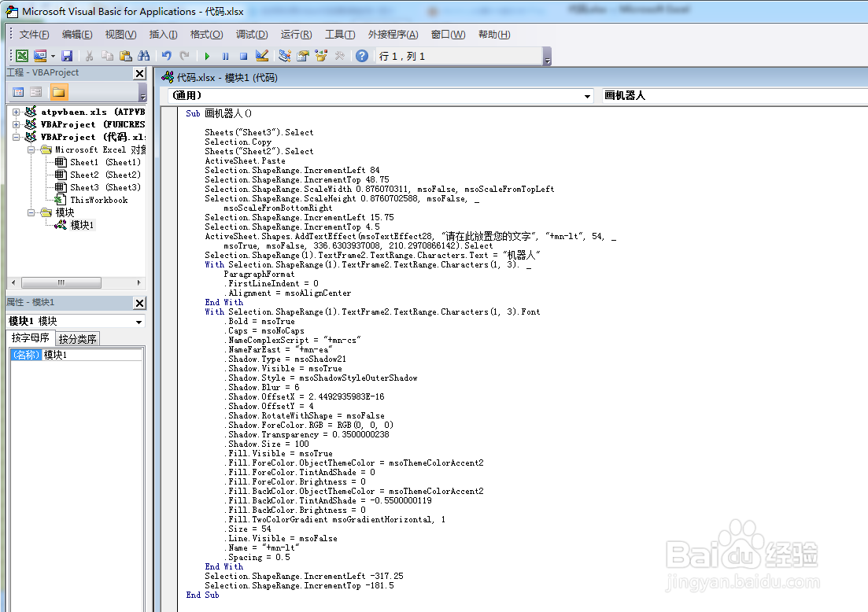Click the Copy icon in toolbar
The width and height of the screenshot is (868, 612).
point(107,56)
